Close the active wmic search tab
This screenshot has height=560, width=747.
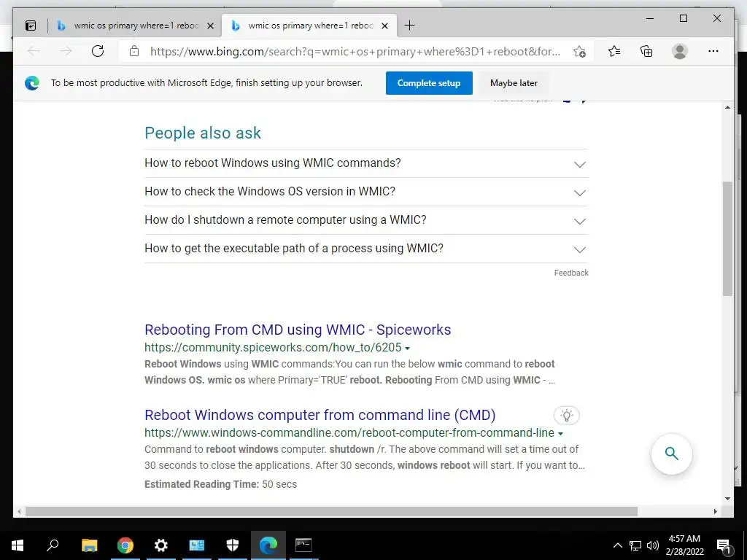coord(385,26)
